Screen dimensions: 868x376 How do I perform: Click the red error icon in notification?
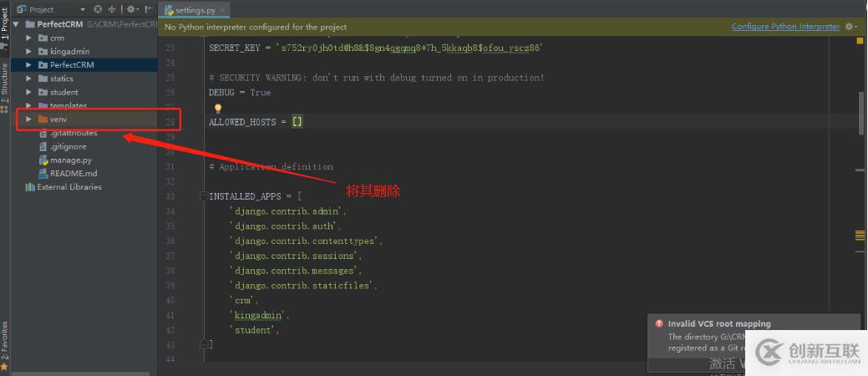[659, 324]
